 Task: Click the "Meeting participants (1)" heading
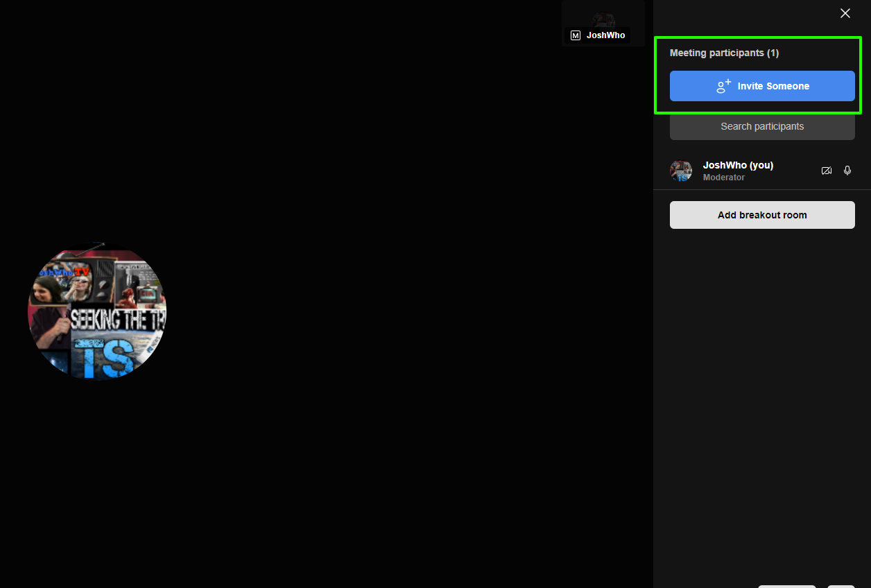pyautogui.click(x=724, y=53)
